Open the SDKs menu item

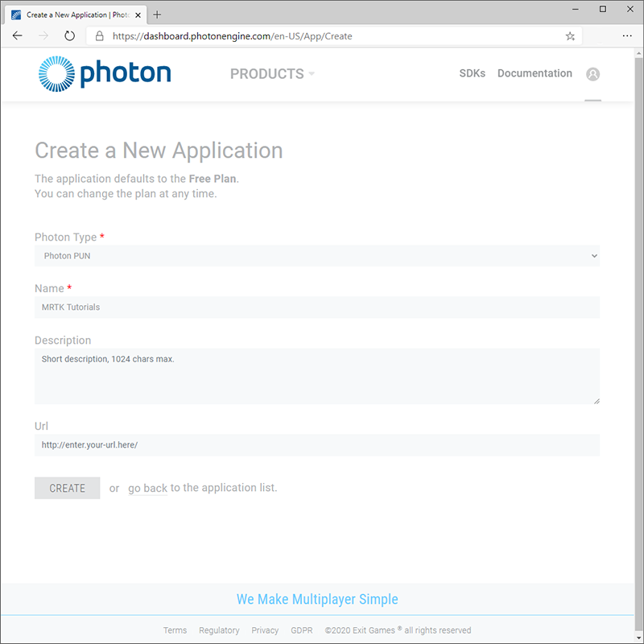click(473, 73)
